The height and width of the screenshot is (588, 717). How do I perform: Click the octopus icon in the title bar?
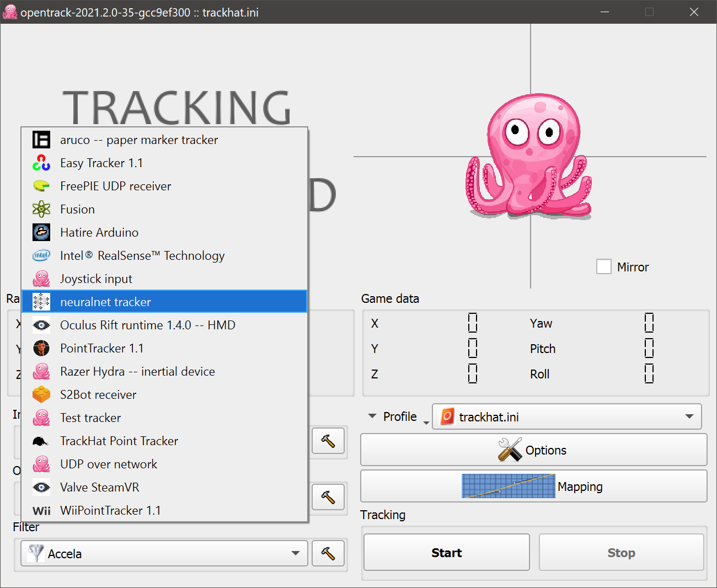click(10, 12)
